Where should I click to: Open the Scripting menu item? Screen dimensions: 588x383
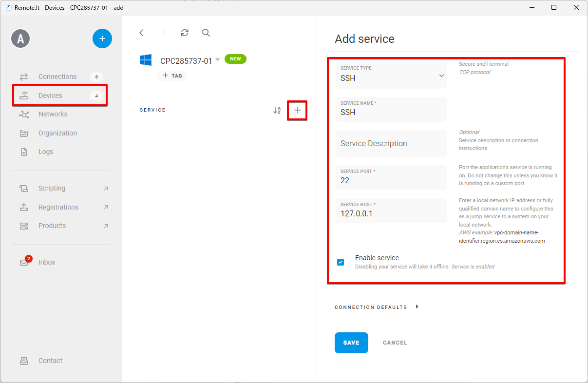(61, 188)
